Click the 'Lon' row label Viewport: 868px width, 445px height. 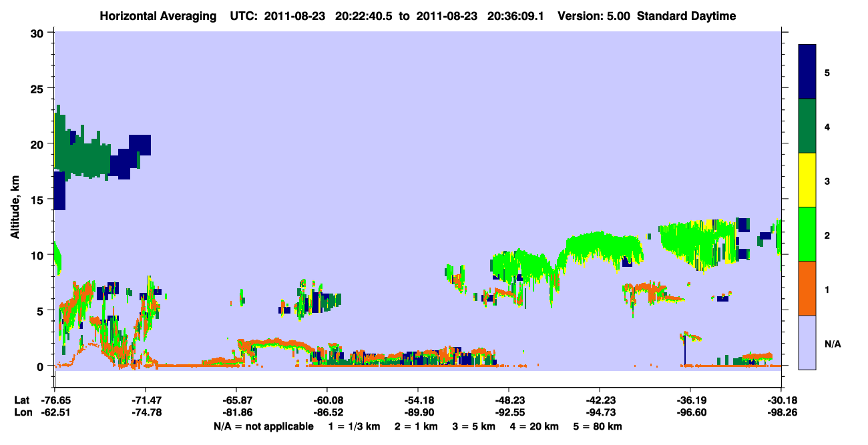click(x=23, y=412)
